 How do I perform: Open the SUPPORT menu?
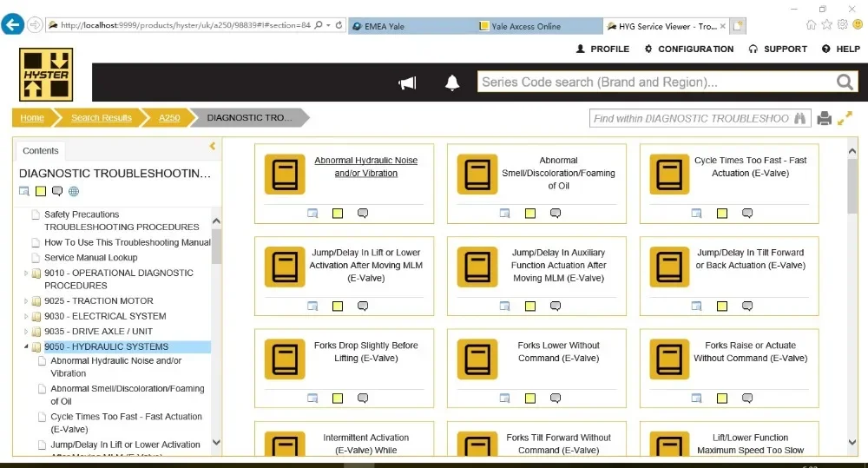pyautogui.click(x=778, y=49)
